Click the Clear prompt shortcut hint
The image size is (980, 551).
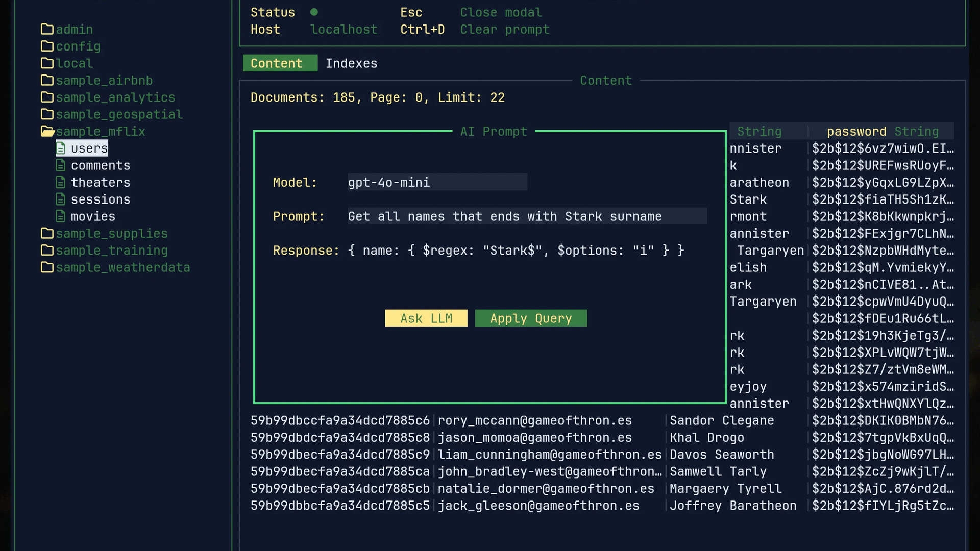tap(505, 29)
